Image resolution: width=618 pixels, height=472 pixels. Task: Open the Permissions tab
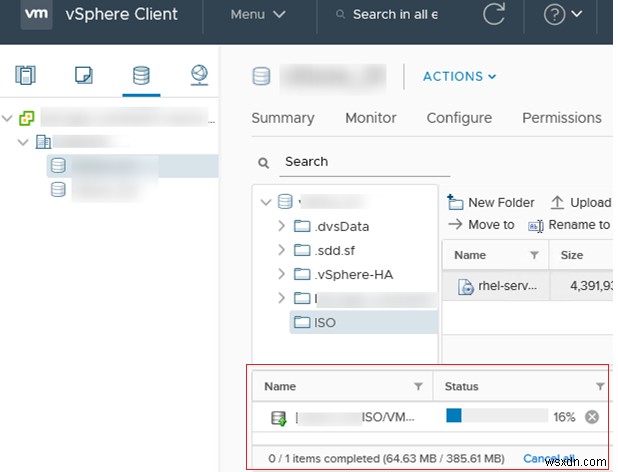click(562, 118)
